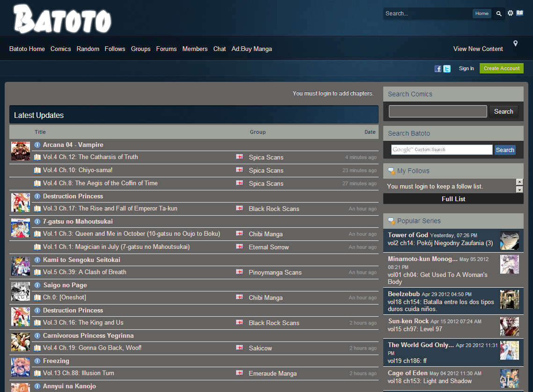Click My Follows scrollbar up arrow

[519, 182]
